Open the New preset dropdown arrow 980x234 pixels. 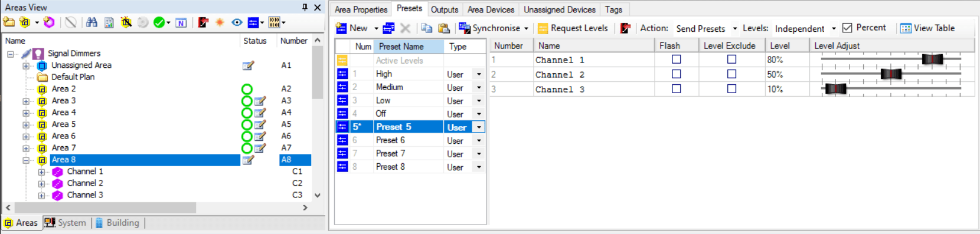tap(376, 28)
